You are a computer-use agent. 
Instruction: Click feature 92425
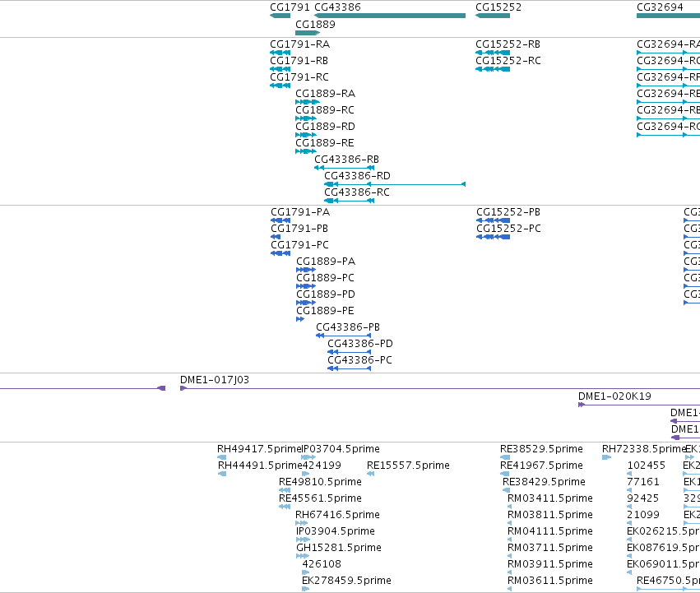643,498
